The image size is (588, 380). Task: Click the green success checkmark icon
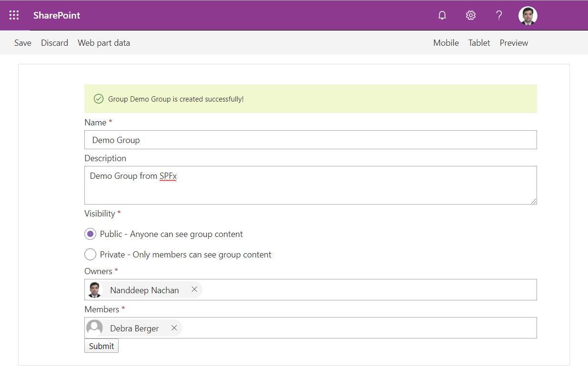click(x=99, y=99)
